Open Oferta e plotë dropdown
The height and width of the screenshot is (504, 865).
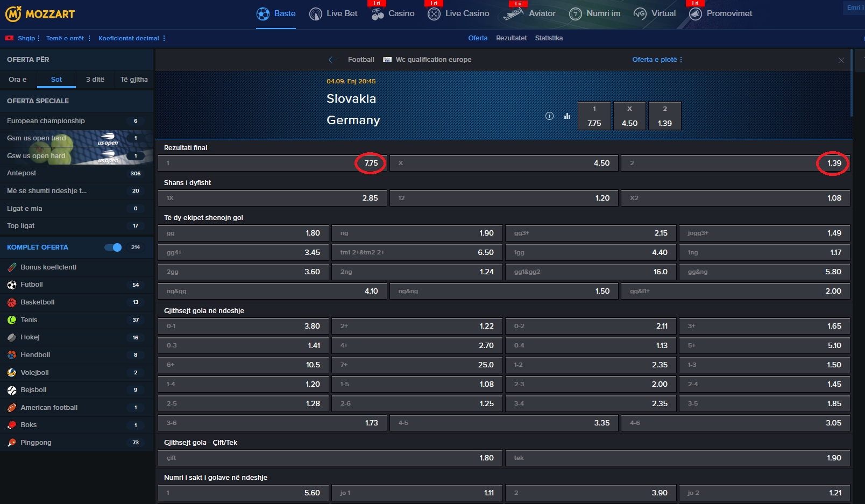(657, 60)
